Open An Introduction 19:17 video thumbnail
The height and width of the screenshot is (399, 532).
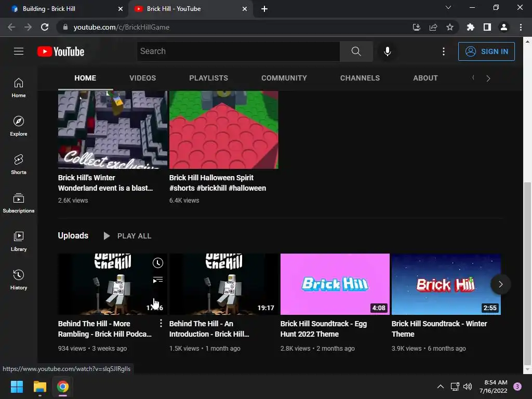click(x=223, y=284)
